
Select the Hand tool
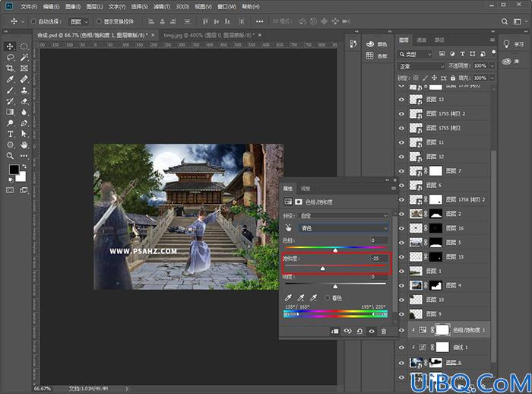coord(24,145)
